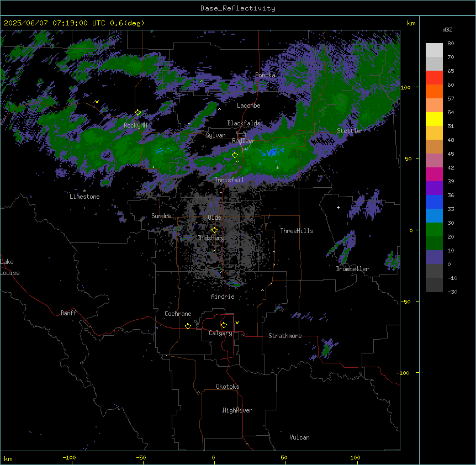Click the Olds town label
The width and height of the screenshot is (476, 465).
pyautogui.click(x=214, y=218)
